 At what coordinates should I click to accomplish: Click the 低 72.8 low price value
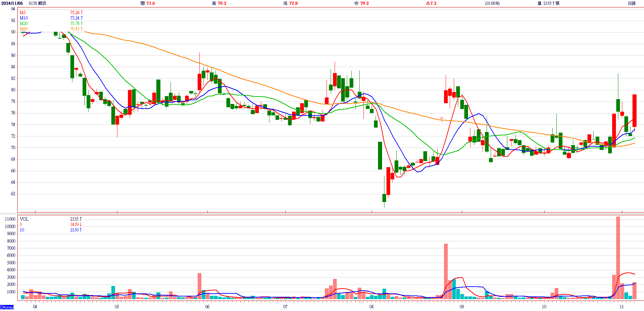290,3
